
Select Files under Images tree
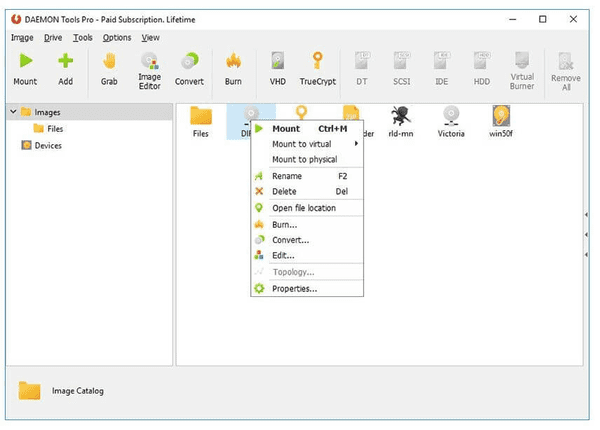pyautogui.click(x=55, y=129)
